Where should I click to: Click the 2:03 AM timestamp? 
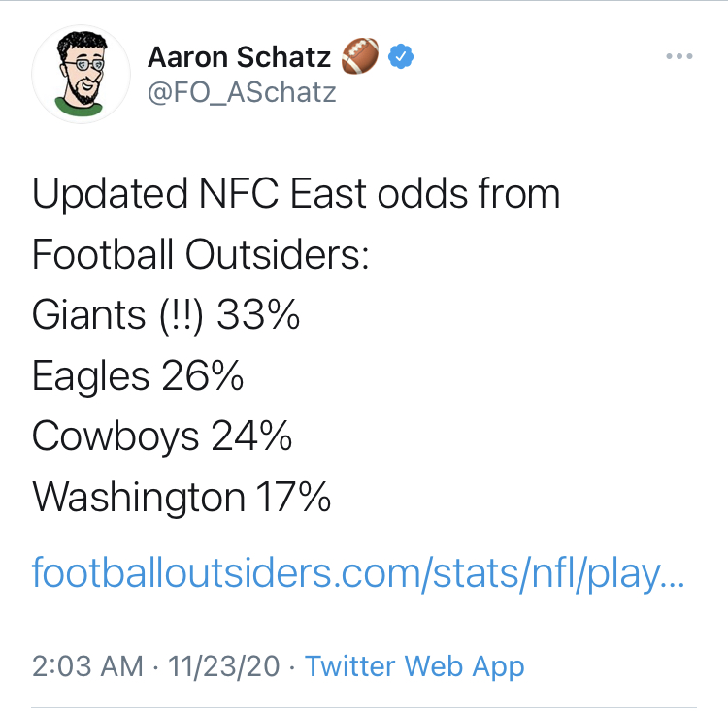(86, 667)
